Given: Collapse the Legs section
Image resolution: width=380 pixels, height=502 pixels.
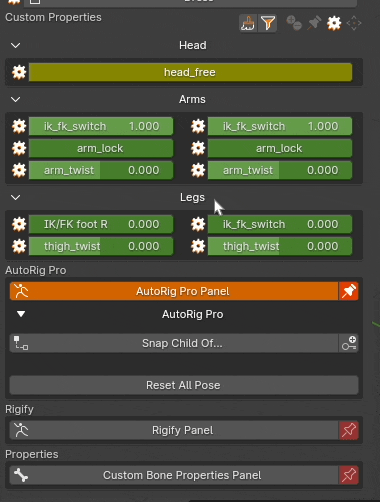Looking at the screenshot, I should pos(16,197).
